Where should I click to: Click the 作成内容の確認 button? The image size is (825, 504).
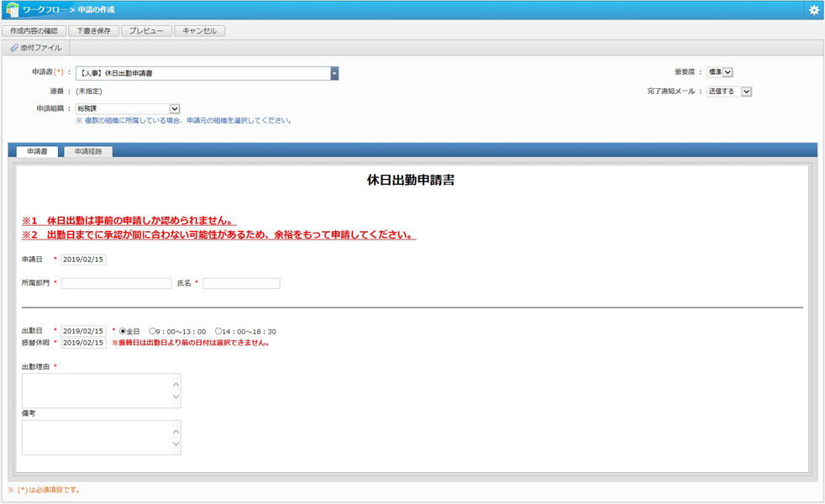[x=34, y=31]
